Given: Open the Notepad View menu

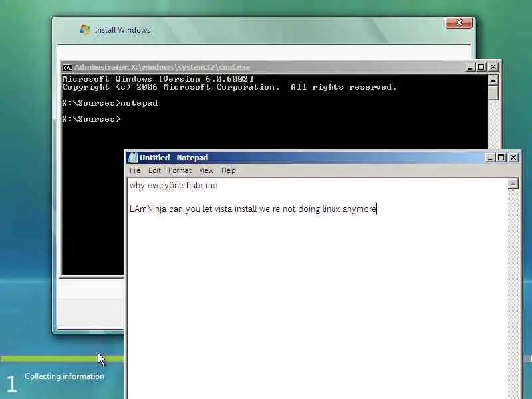Looking at the screenshot, I should [206, 170].
